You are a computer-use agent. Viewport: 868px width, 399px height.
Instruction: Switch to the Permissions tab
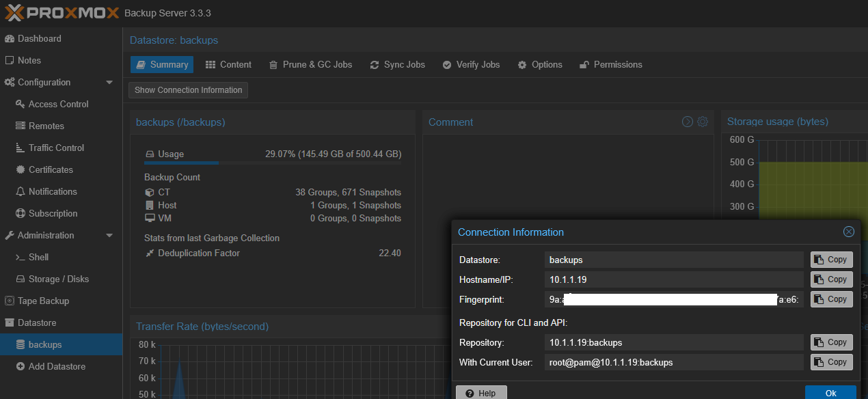(x=611, y=64)
